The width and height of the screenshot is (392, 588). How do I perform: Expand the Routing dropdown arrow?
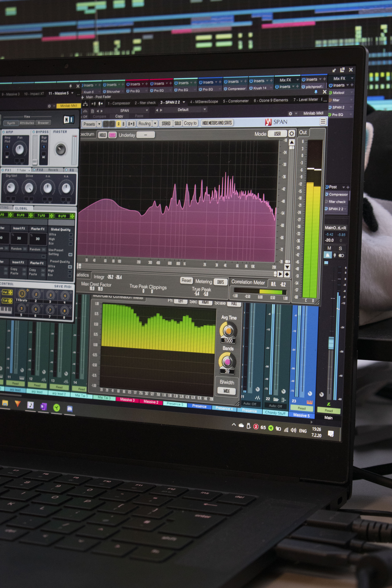pos(155,123)
